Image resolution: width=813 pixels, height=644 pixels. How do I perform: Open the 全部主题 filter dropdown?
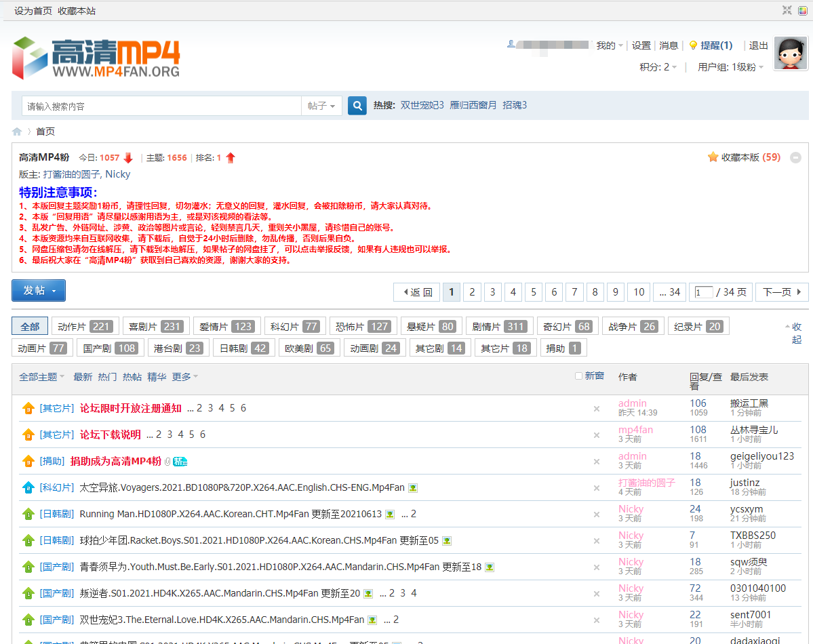41,377
